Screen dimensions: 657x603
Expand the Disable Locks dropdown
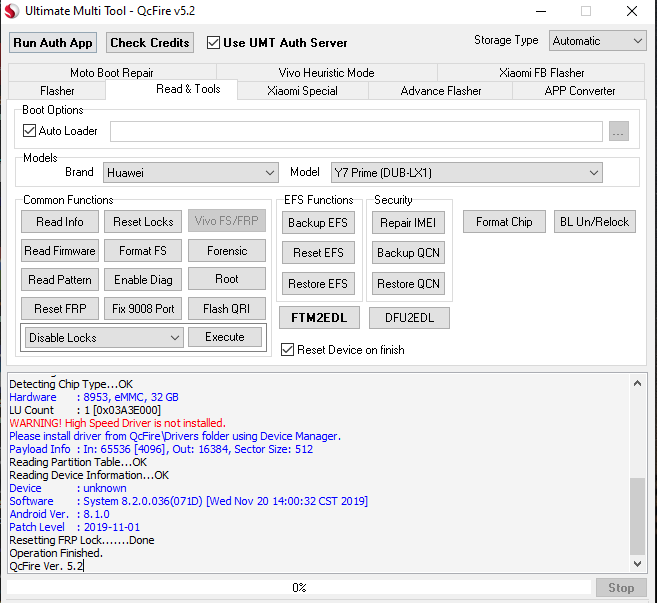pos(104,338)
